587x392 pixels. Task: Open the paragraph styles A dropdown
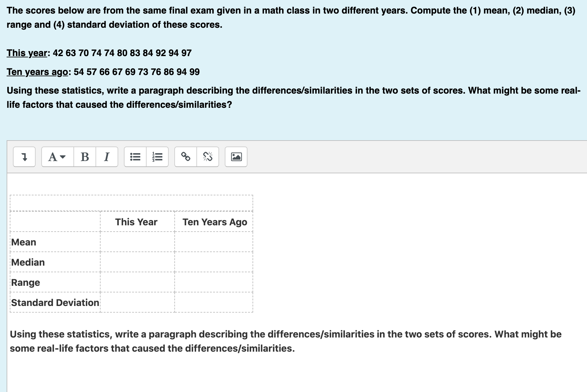coord(58,157)
